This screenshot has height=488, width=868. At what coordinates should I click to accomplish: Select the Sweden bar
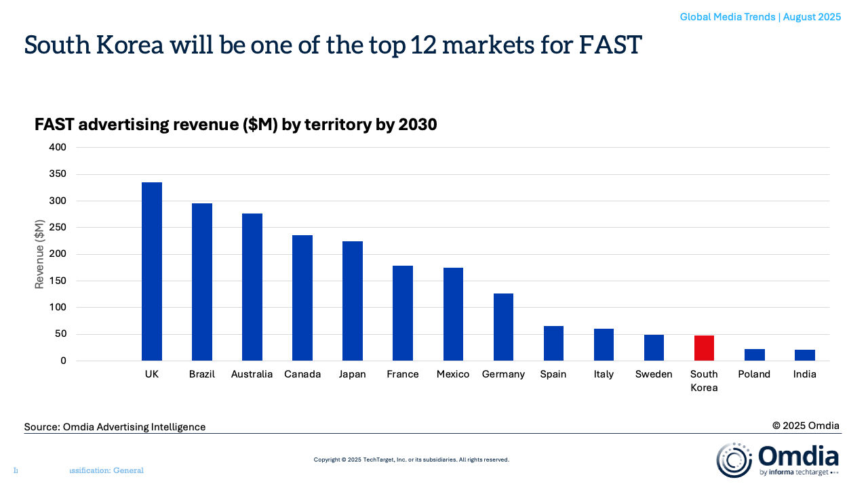[x=654, y=348]
